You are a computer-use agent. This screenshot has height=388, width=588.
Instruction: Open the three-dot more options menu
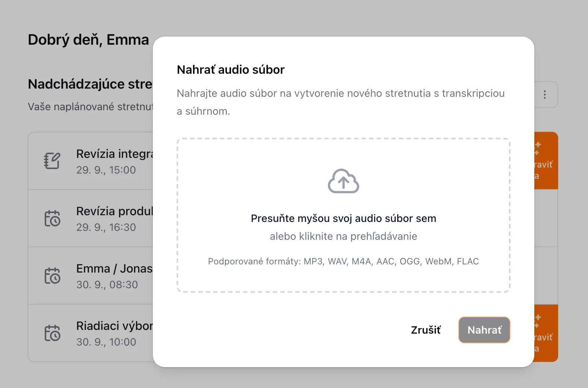point(545,95)
